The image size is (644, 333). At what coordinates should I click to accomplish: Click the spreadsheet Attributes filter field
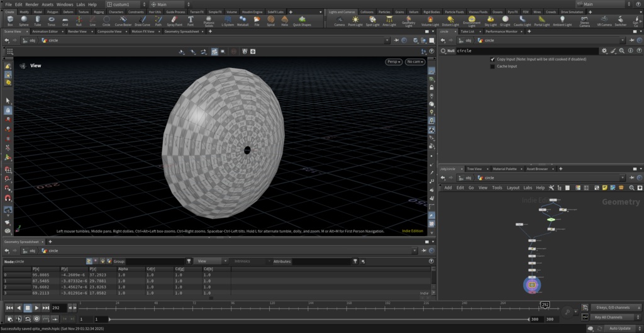tap(321, 261)
